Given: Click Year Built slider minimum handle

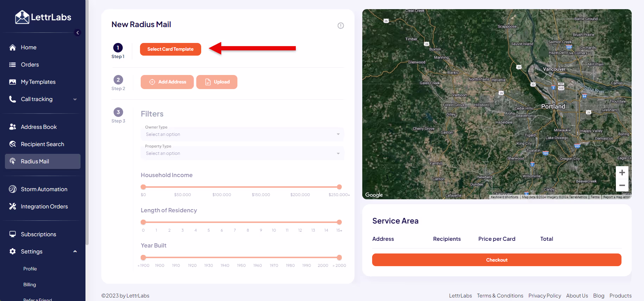Looking at the screenshot, I should [143, 257].
